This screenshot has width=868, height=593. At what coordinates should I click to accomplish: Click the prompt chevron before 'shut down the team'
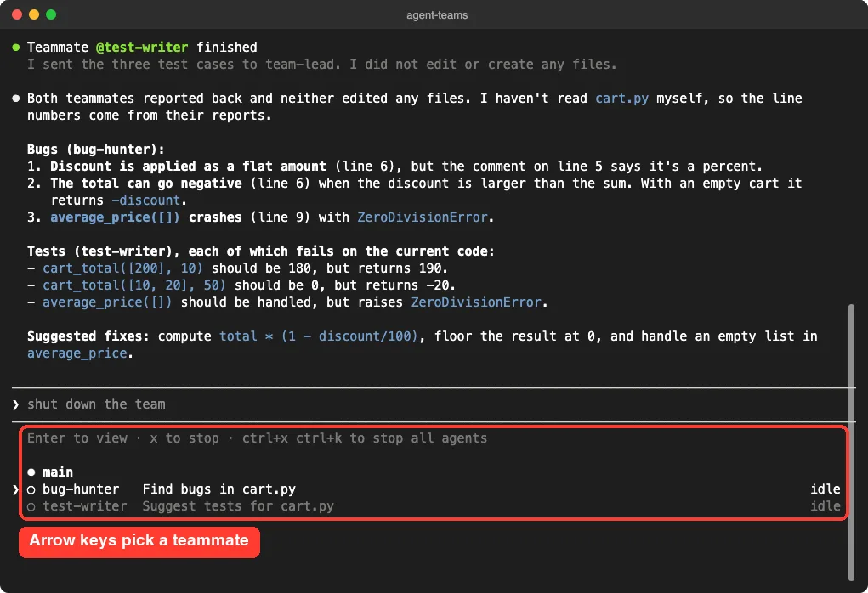15,405
